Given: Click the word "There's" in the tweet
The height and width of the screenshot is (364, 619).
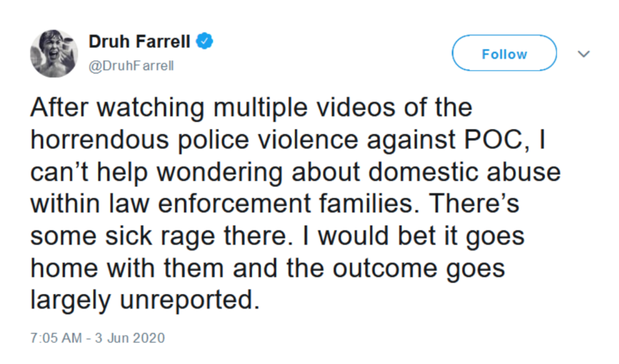Looking at the screenshot, I should tap(474, 204).
